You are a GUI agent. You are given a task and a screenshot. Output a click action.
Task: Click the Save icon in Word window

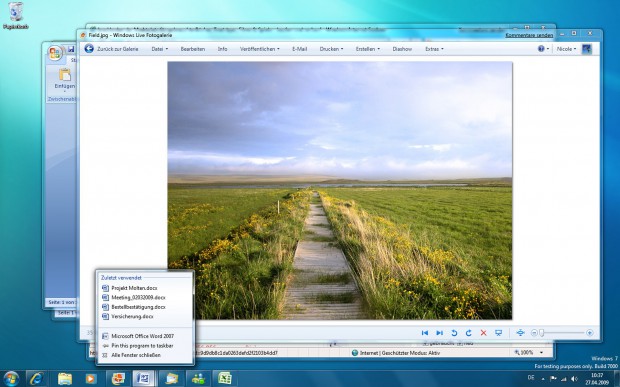pos(71,49)
